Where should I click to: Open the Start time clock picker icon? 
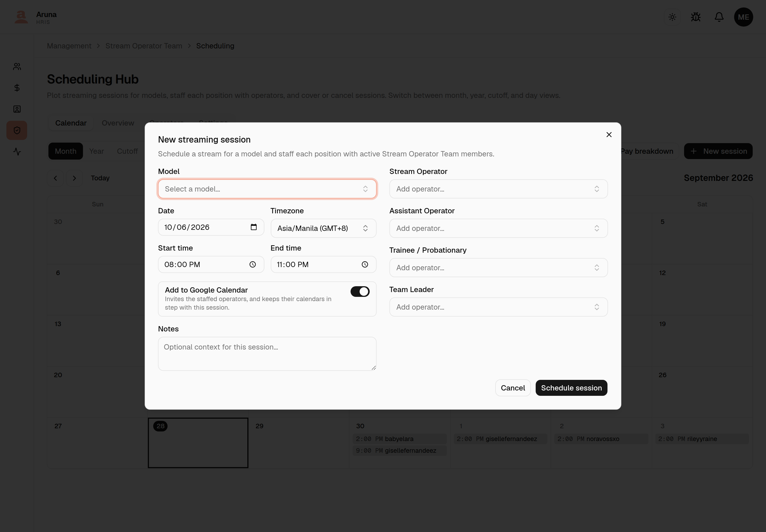pyautogui.click(x=253, y=264)
